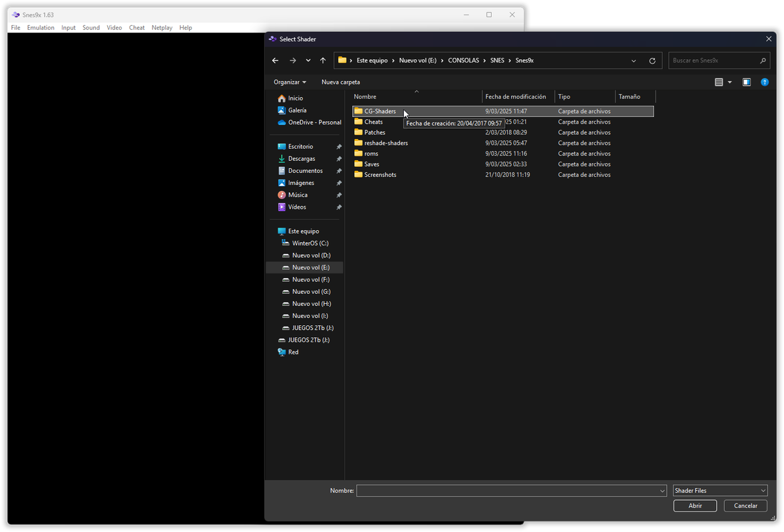784x532 pixels.
Task: Go up one folder level arrow
Action: point(323,61)
